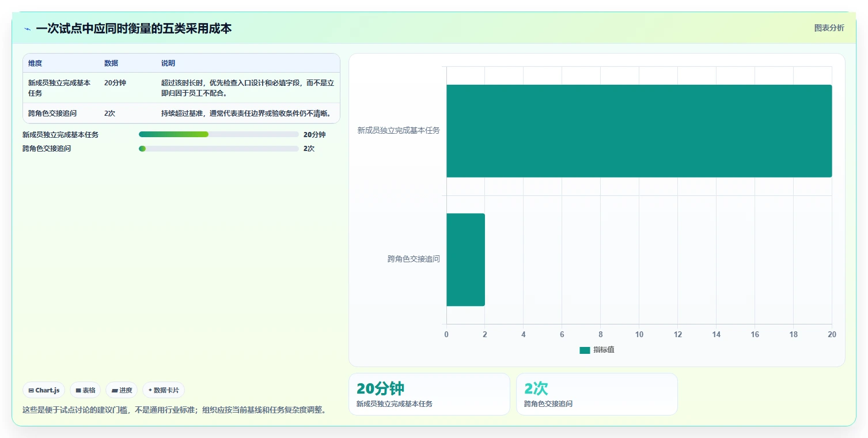Click the 新成员独立完成基本任务 y-axis label

399,131
